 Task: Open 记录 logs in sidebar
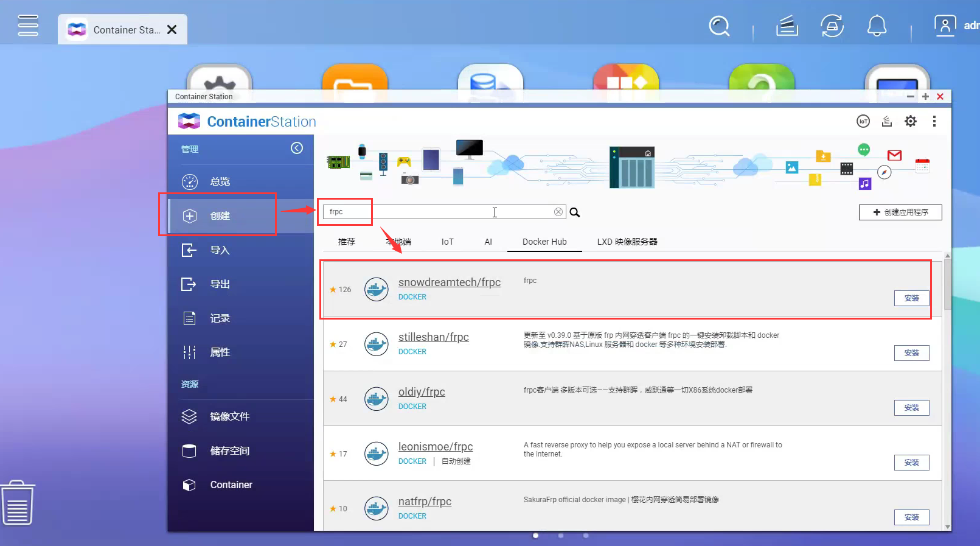[x=241, y=318]
